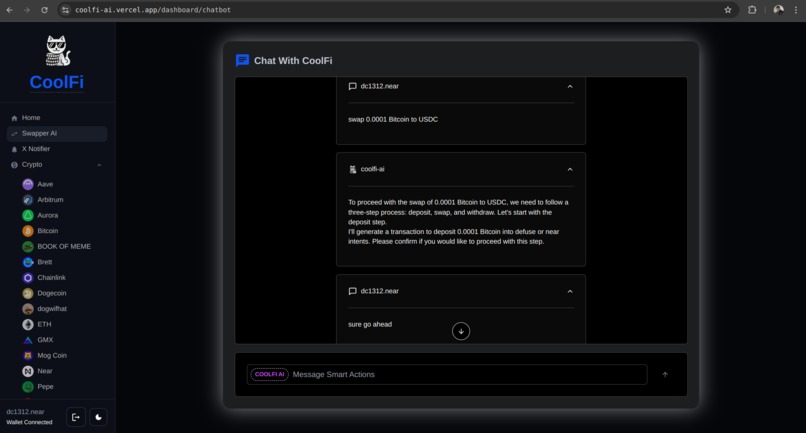Click the Crypto globe icon
The width and height of the screenshot is (806, 433).
click(14, 165)
